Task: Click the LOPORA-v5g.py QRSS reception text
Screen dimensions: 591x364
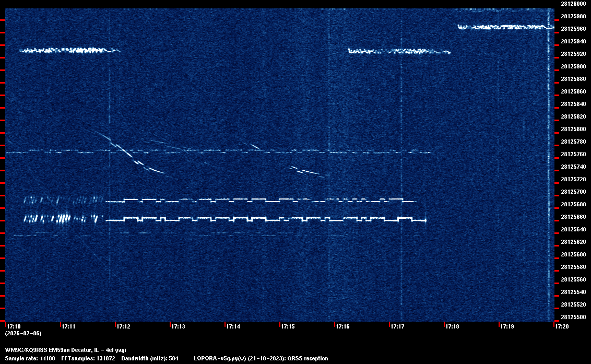Action: [261, 358]
